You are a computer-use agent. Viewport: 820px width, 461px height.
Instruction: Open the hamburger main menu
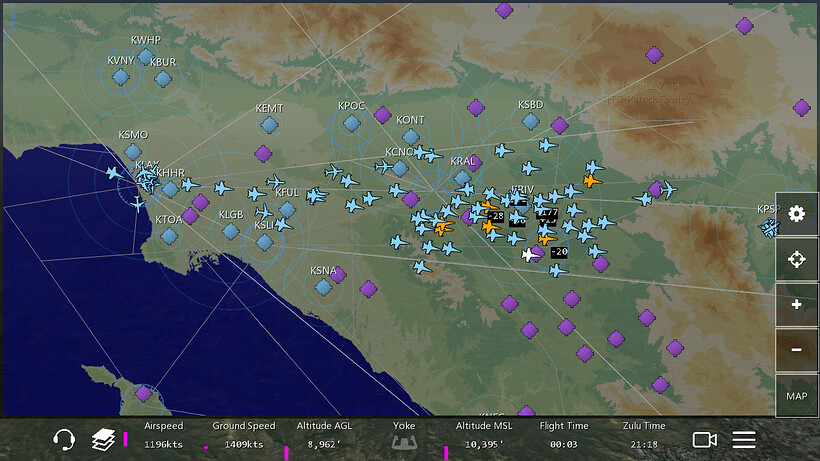[744, 440]
